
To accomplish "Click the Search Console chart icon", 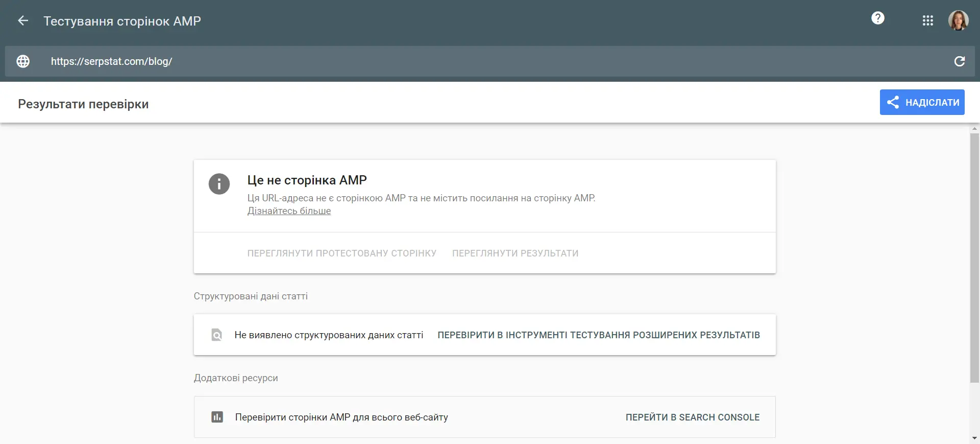I will point(217,417).
